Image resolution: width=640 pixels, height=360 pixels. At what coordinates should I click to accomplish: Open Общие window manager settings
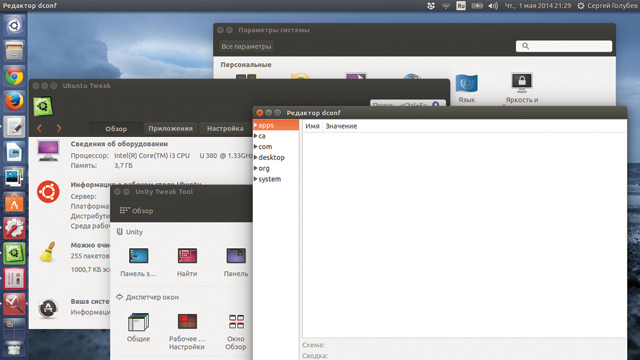[x=138, y=328]
